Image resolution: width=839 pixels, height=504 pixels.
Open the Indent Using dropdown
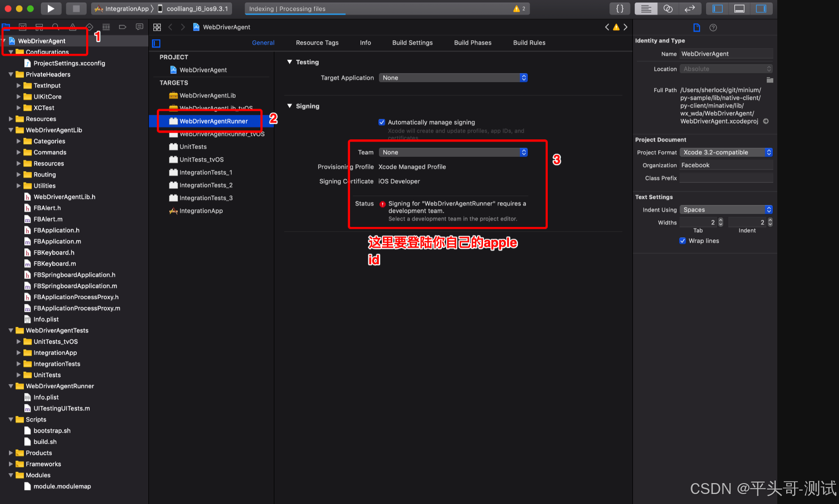point(726,209)
